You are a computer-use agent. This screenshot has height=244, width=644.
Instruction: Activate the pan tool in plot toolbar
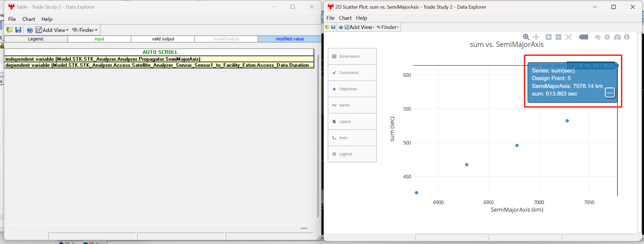pyautogui.click(x=536, y=37)
